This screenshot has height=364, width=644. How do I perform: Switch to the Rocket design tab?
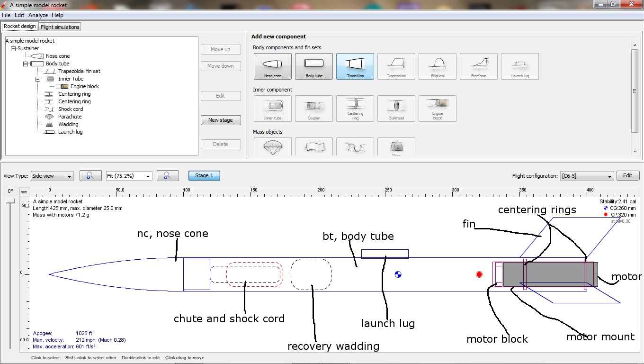20,27
